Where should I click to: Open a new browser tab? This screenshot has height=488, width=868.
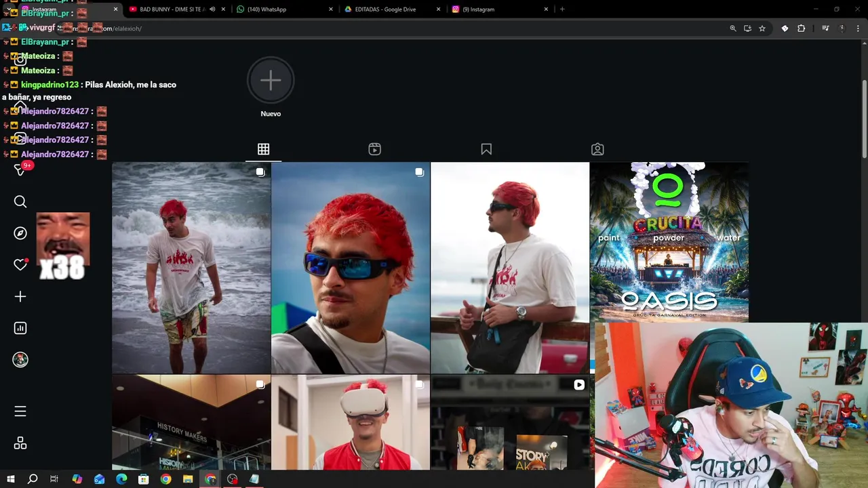[562, 9]
